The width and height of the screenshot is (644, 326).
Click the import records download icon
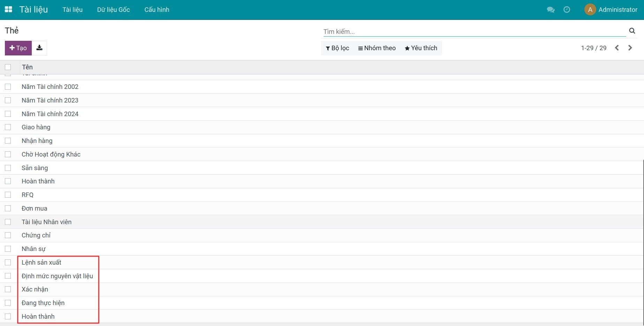[39, 48]
